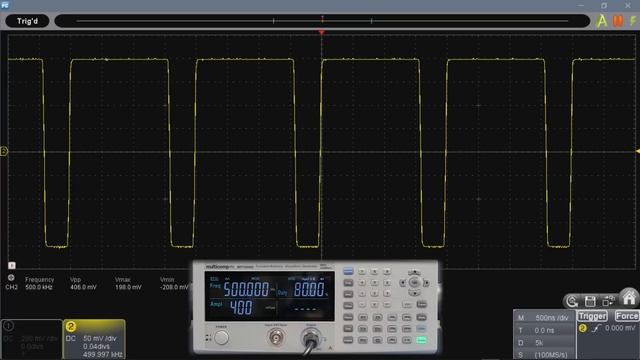Click the CH2 measurement source label
640x360 pixels.
pos(11,287)
